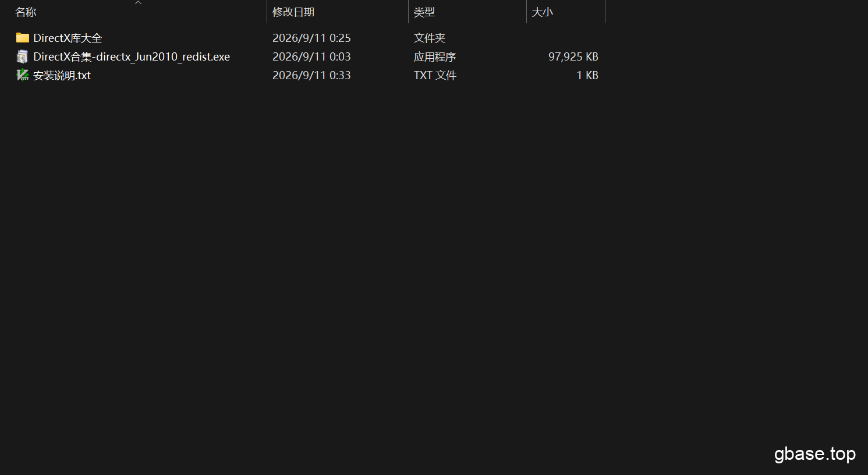The image size is (868, 475).
Task: Click the size value 97,925 KB
Action: (x=573, y=56)
